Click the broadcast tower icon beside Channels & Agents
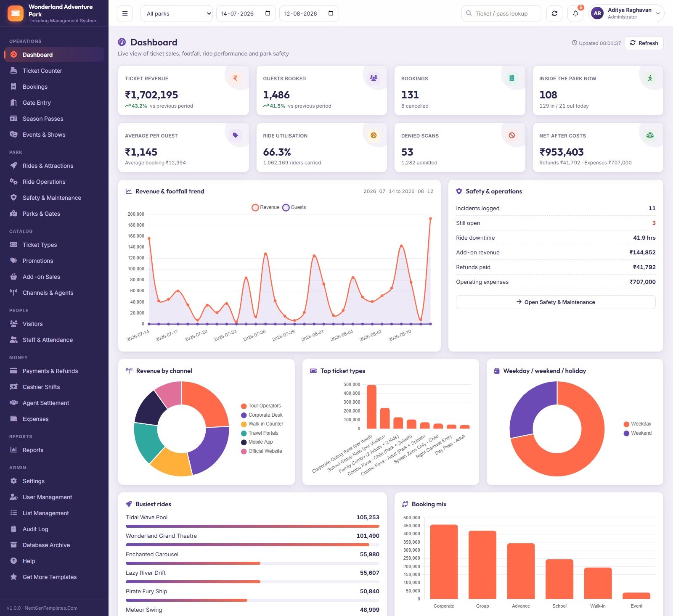673x616 pixels. click(x=13, y=293)
